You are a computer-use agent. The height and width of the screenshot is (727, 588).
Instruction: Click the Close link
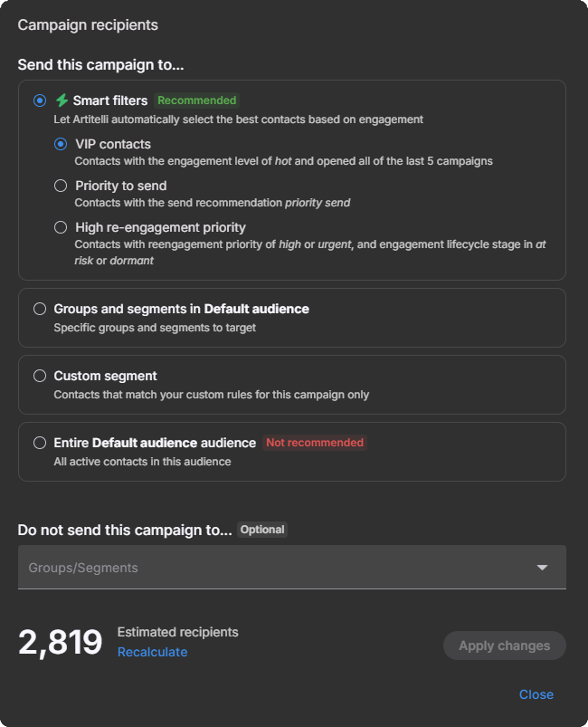(536, 694)
